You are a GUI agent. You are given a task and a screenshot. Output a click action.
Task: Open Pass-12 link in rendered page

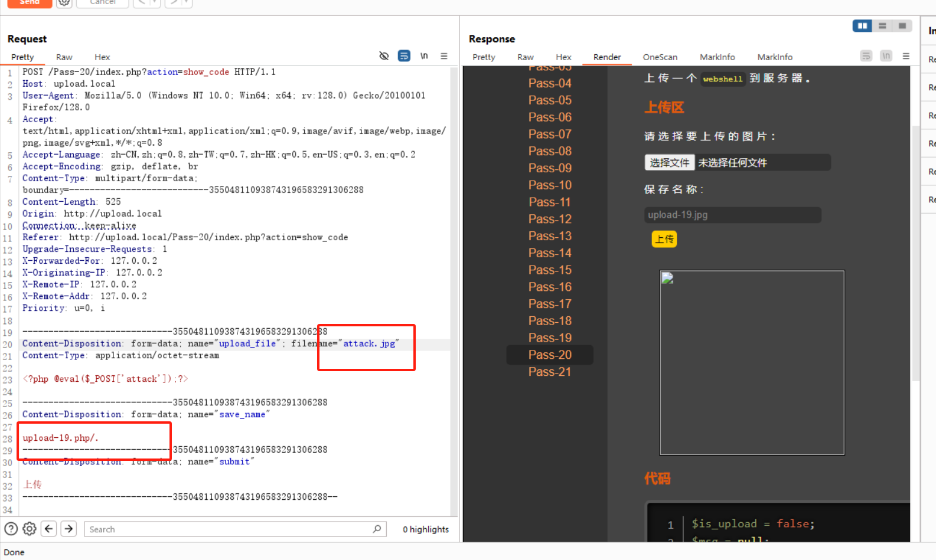click(x=550, y=219)
